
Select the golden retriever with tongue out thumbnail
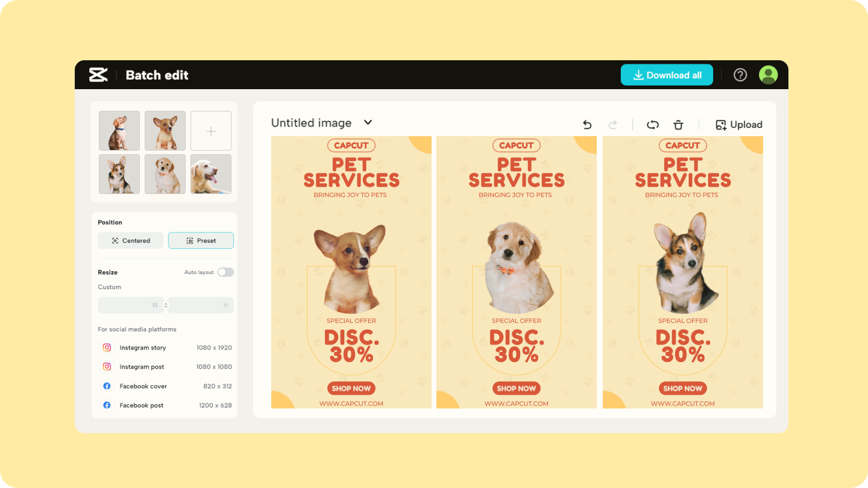pos(211,174)
